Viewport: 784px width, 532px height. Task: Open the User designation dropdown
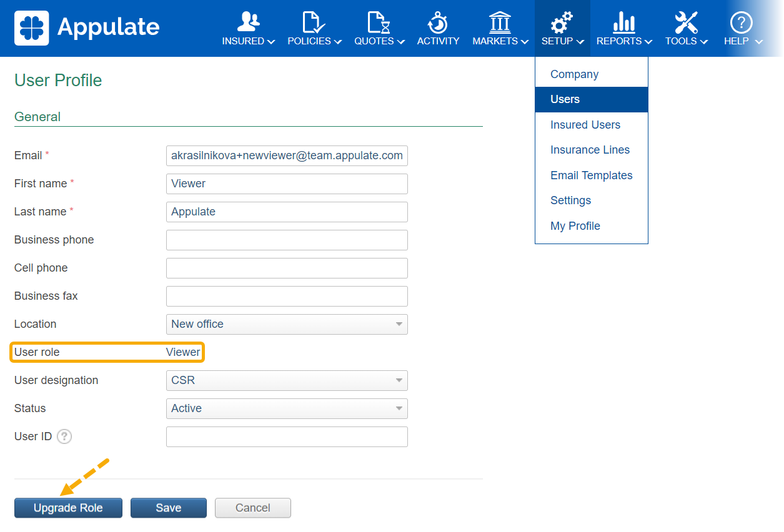(x=287, y=380)
